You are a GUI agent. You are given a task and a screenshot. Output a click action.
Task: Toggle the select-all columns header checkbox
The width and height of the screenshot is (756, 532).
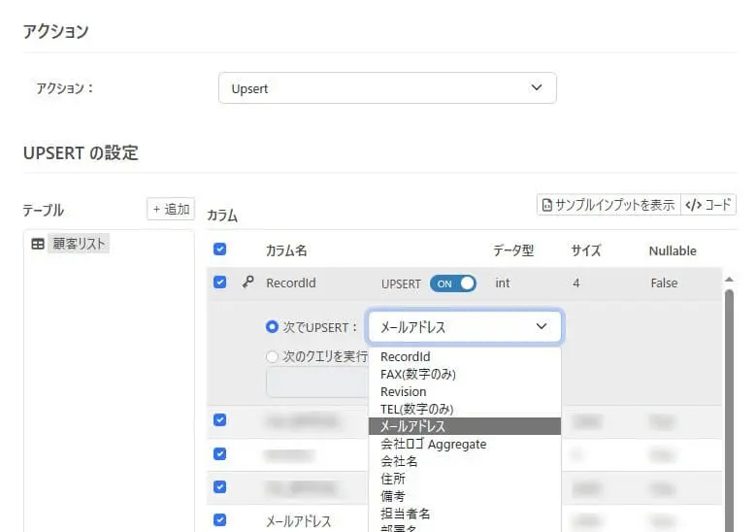(220, 249)
